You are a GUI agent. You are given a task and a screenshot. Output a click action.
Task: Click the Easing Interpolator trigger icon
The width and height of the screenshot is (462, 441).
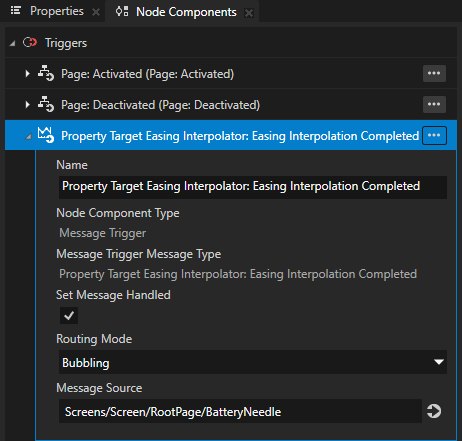[46, 135]
